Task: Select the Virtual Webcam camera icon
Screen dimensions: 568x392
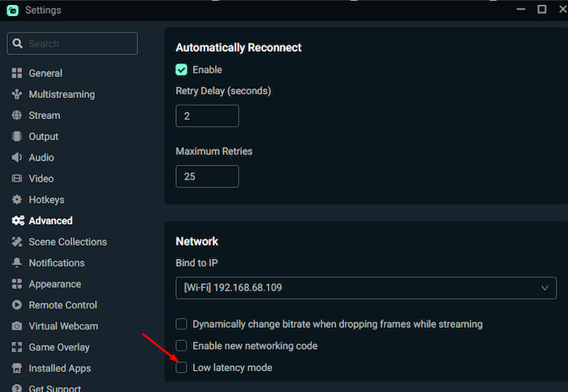Action: coord(17,326)
